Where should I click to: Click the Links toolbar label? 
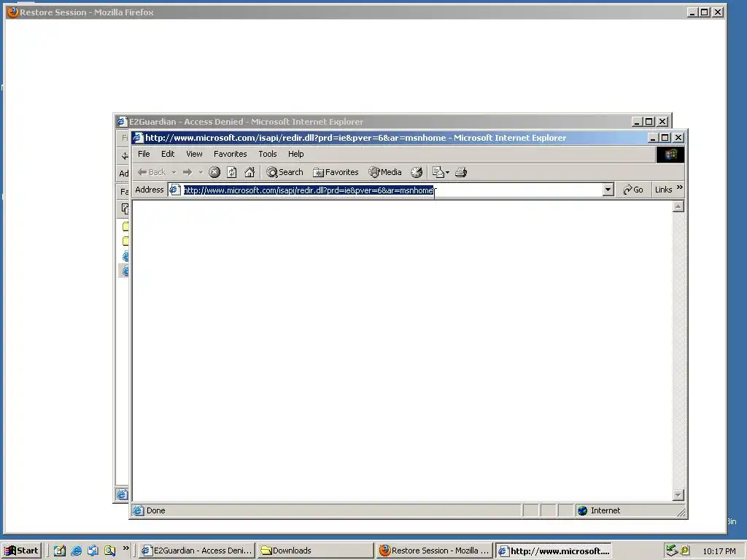663,190
